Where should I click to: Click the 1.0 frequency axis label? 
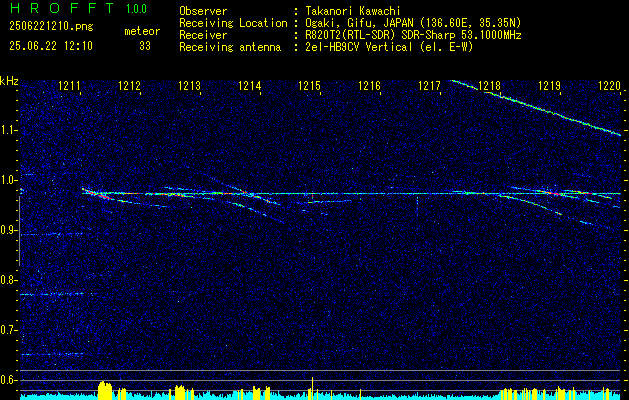[x=9, y=180]
